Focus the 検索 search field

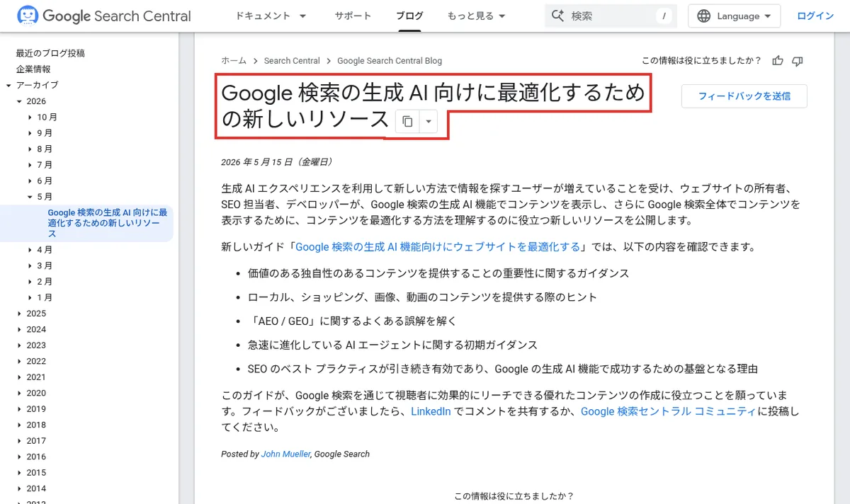[x=611, y=16]
